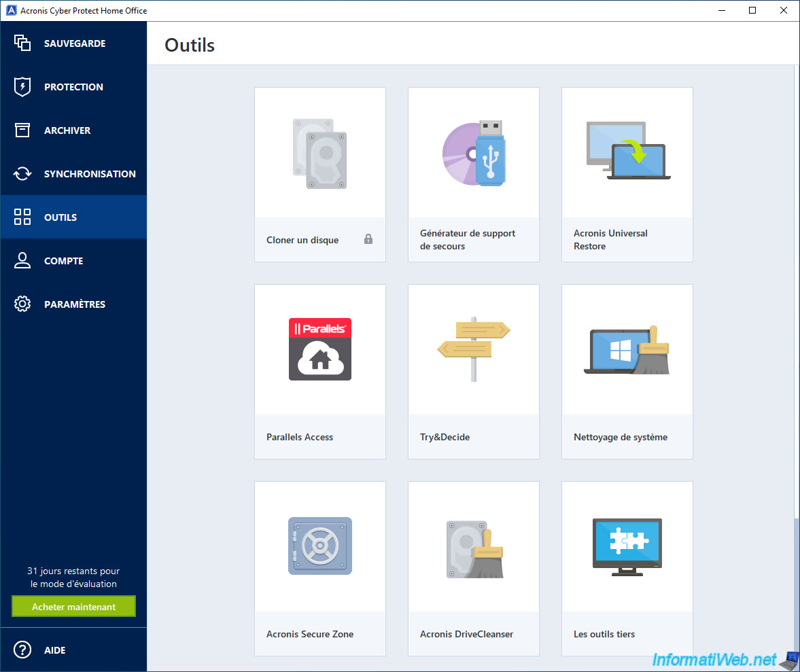800x672 pixels.
Task: Click the DriveCleanser disk brush icon
Action: pos(475,550)
